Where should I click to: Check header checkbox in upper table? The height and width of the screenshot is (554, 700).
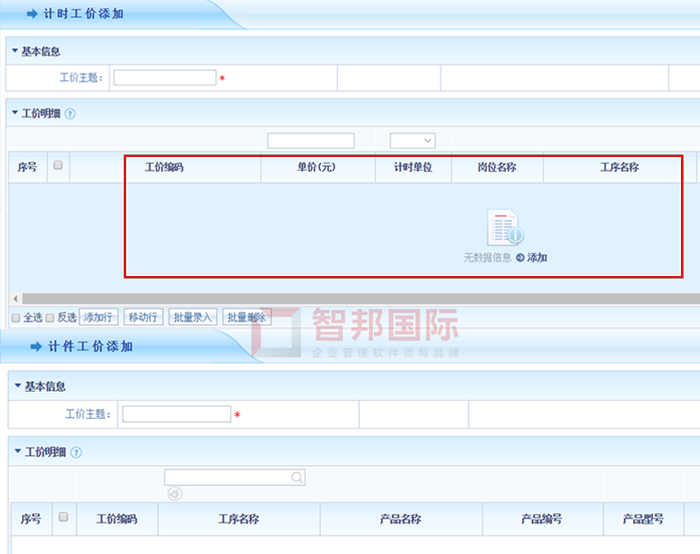pyautogui.click(x=58, y=166)
